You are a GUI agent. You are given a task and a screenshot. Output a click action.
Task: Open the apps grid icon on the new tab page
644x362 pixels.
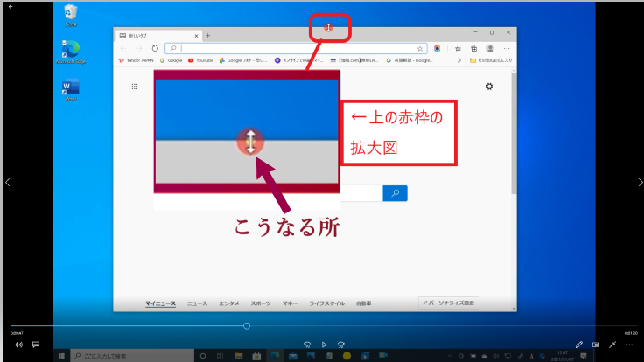(135, 87)
